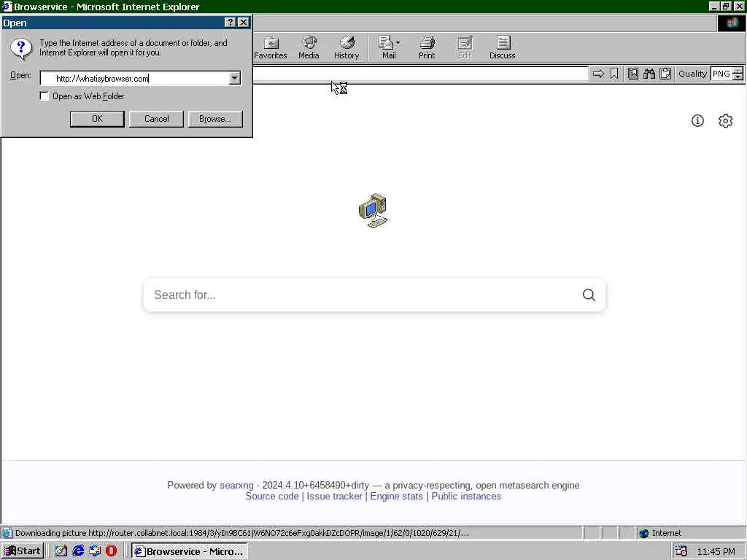Image resolution: width=747 pixels, height=560 pixels.
Task: Open the Media toolbar button
Action: pyautogui.click(x=309, y=47)
